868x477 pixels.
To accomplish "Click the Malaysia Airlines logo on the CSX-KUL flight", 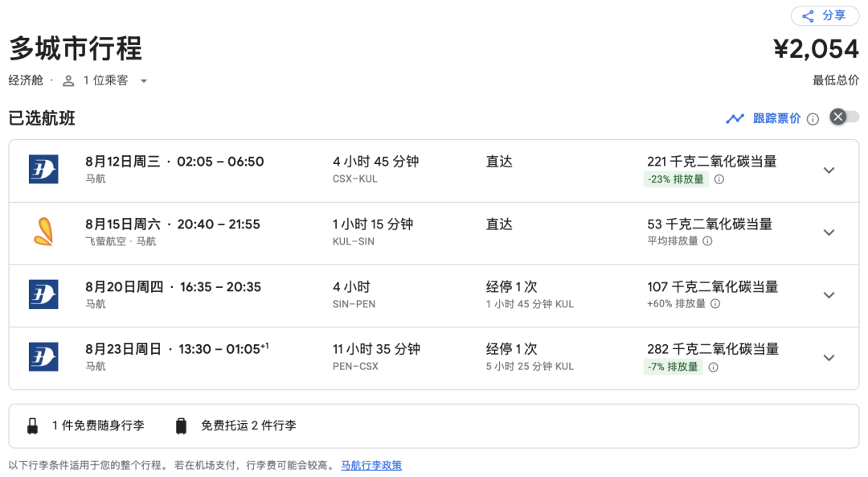I will (43, 170).
